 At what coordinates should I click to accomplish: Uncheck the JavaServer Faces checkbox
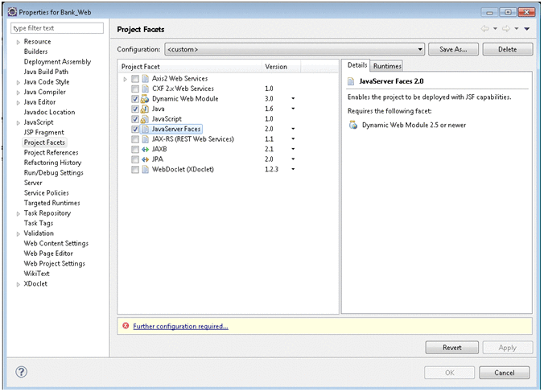pyautogui.click(x=135, y=129)
